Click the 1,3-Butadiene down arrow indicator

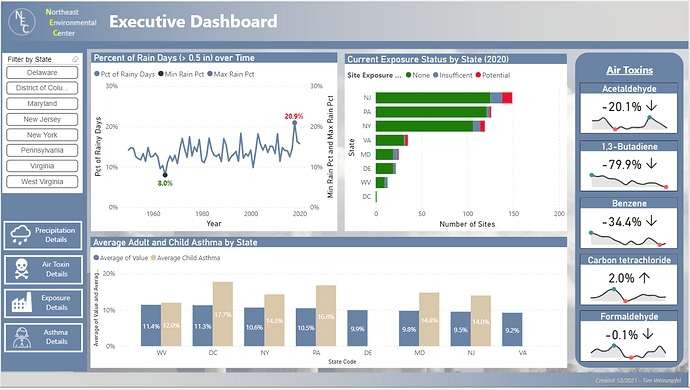pos(651,164)
